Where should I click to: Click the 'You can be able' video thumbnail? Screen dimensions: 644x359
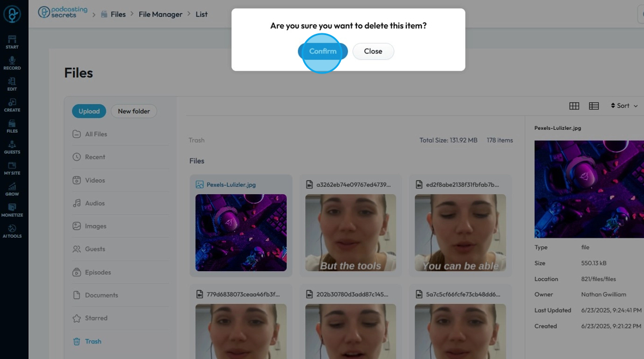[x=461, y=233]
